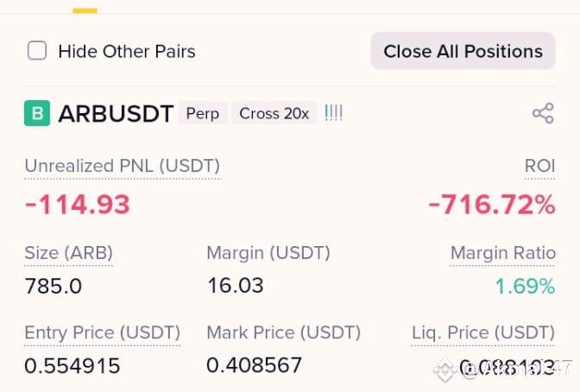Tap the -114.93 unrealized PNL value

78,205
